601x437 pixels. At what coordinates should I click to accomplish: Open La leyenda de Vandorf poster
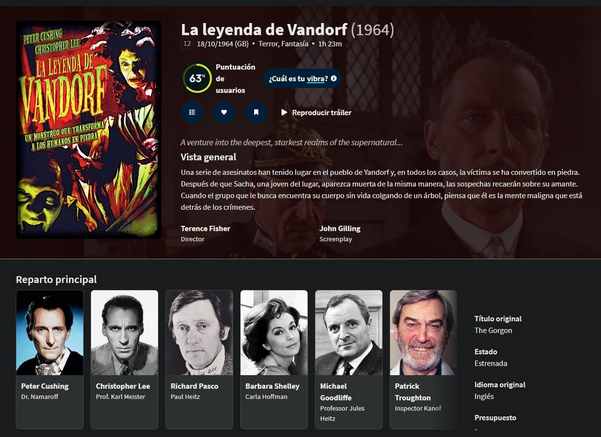point(89,130)
